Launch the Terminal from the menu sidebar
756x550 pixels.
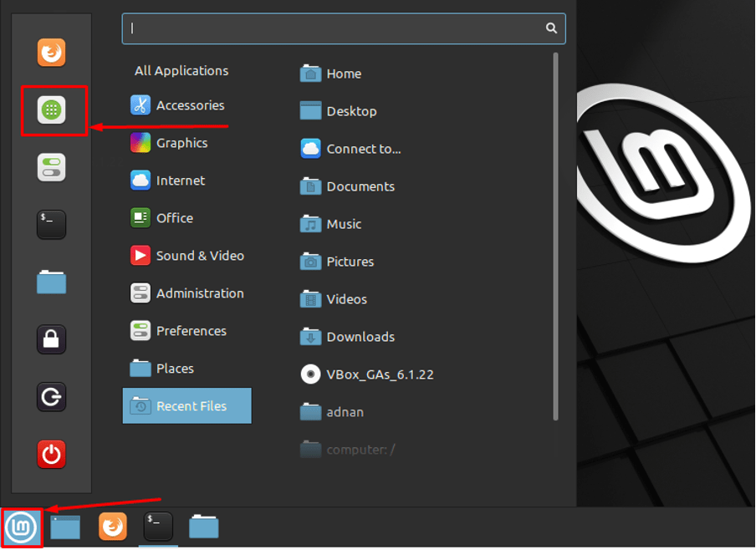(51, 224)
